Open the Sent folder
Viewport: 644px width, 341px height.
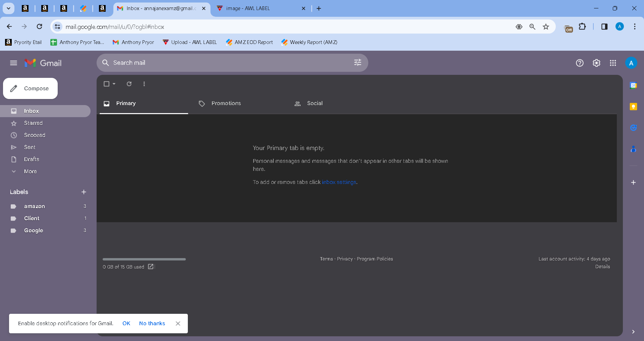point(45,147)
